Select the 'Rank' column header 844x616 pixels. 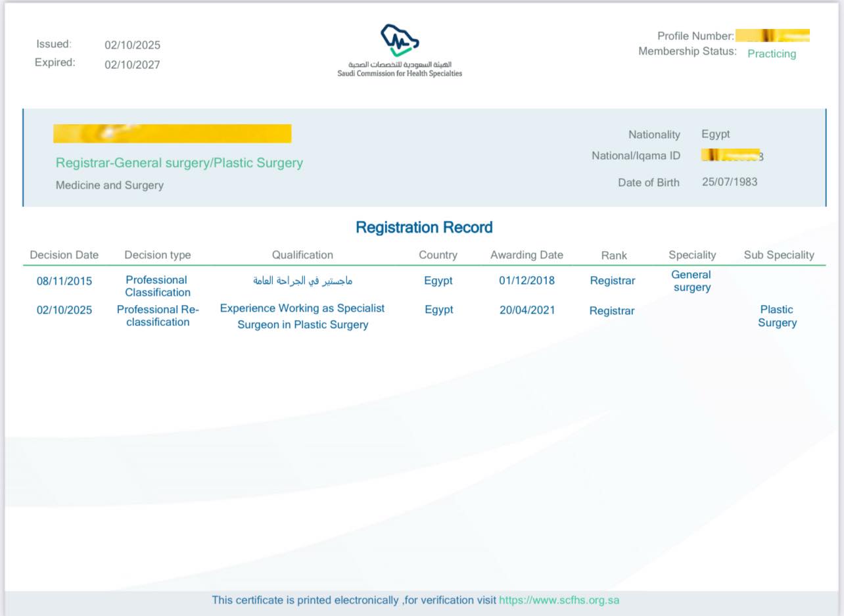coord(614,256)
